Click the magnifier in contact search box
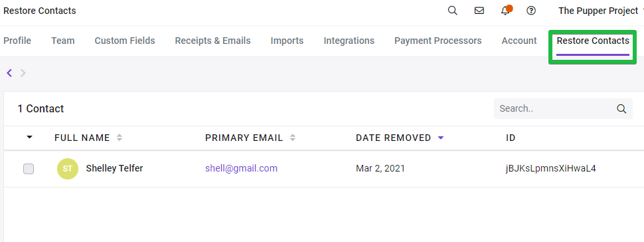 tap(621, 109)
